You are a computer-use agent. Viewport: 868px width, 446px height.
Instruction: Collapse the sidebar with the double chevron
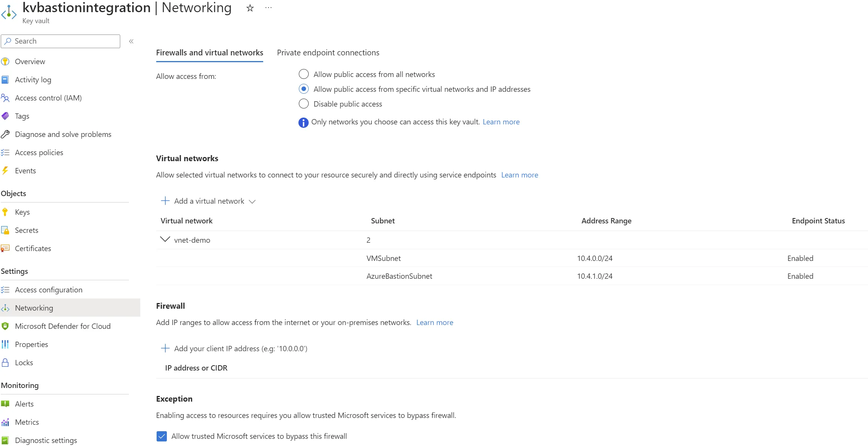(x=131, y=41)
